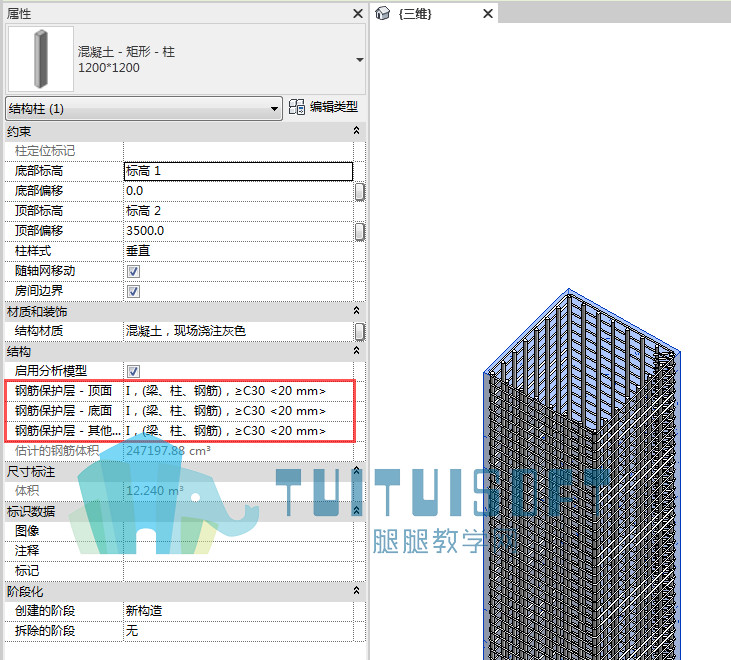Screen dimensions: 731x660
Task: Toggle the 随轴网移动 checkbox
Action: tap(133, 272)
